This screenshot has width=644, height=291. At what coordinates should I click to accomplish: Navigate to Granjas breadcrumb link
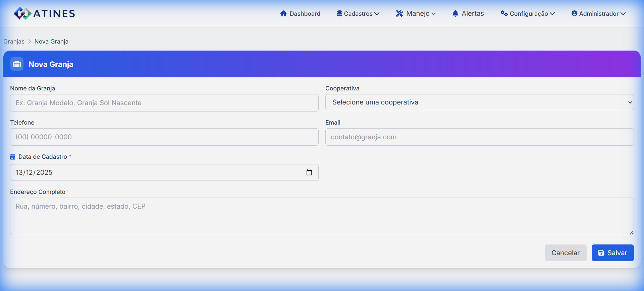click(x=14, y=42)
